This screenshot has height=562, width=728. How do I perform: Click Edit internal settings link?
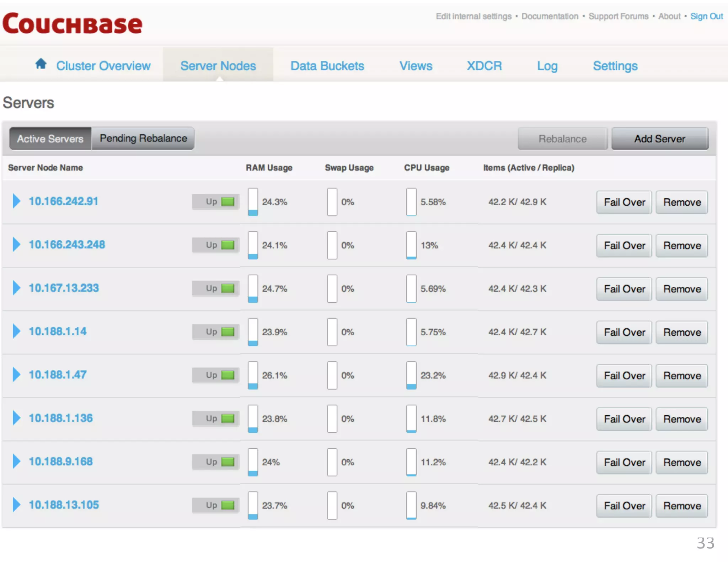[473, 16]
